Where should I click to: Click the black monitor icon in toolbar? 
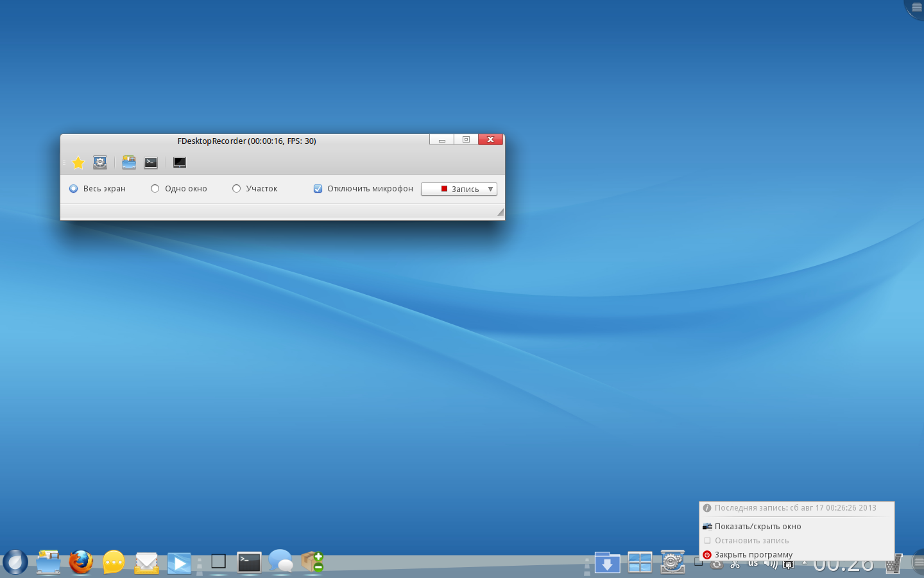click(x=180, y=163)
